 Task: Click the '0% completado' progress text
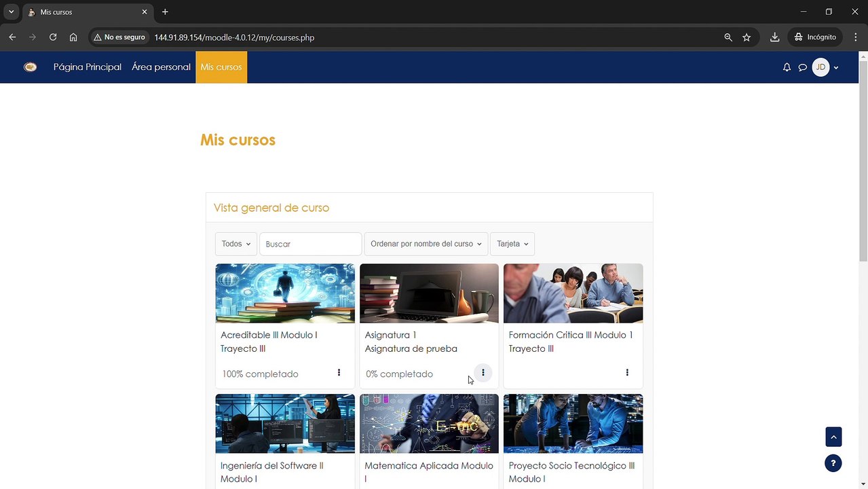[399, 374]
